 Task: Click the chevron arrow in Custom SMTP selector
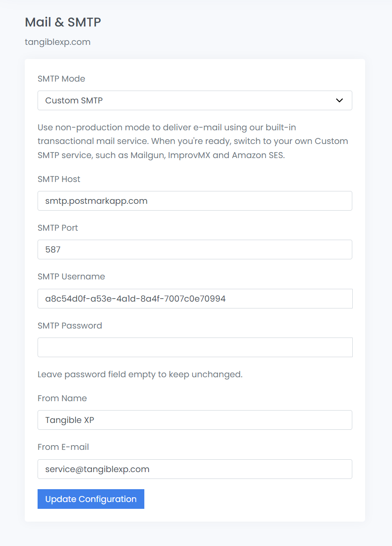(x=339, y=100)
